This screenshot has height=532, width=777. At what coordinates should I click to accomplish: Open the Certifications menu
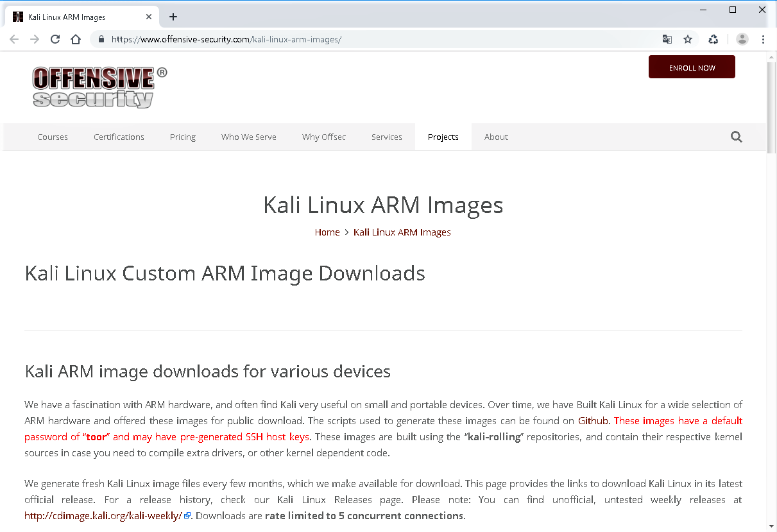coord(119,137)
